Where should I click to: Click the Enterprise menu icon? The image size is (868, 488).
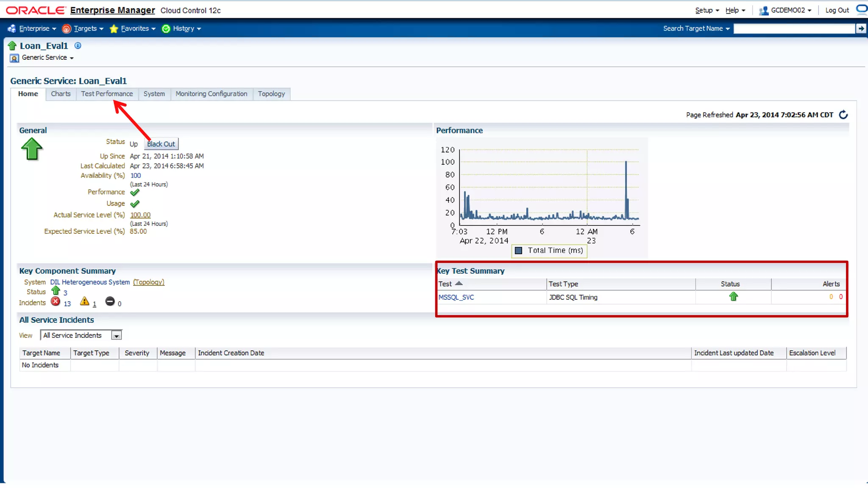point(12,29)
